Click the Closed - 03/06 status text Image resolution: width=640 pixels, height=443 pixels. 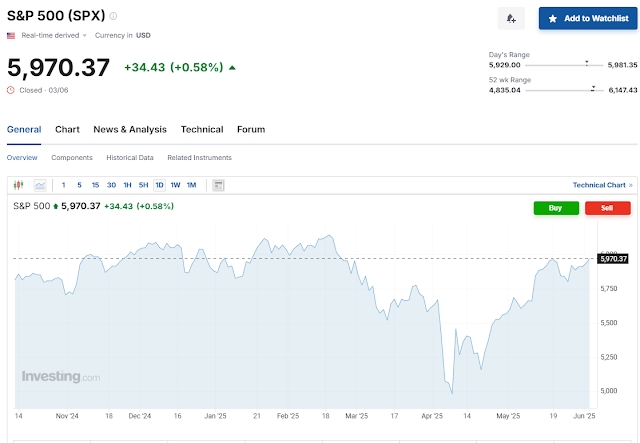44,90
